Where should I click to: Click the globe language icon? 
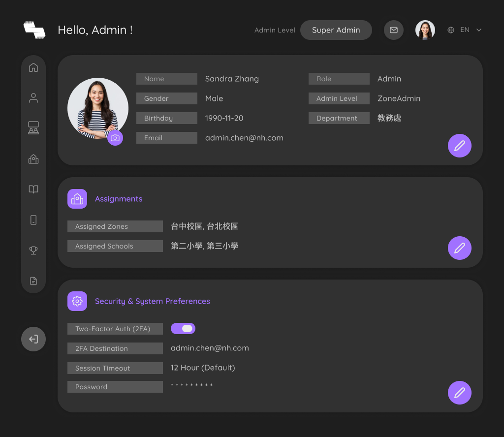tap(451, 30)
